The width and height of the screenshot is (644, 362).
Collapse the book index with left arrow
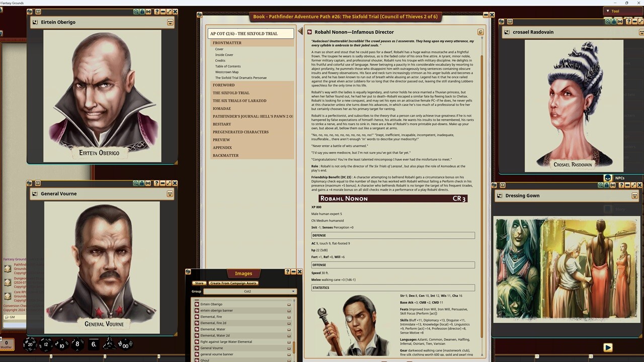(x=300, y=32)
